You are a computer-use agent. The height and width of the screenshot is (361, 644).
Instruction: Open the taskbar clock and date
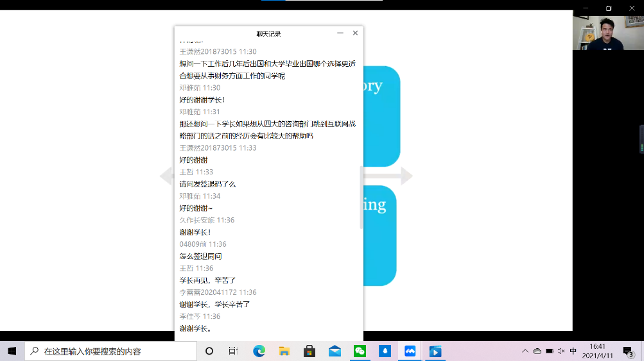pyautogui.click(x=598, y=351)
